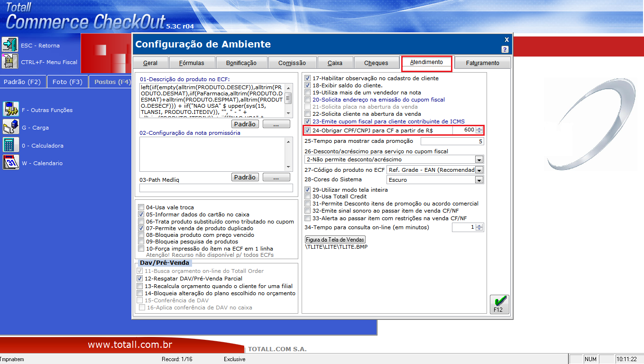Select the Bonificação tab
This screenshot has width=644, height=364.
point(241,63)
